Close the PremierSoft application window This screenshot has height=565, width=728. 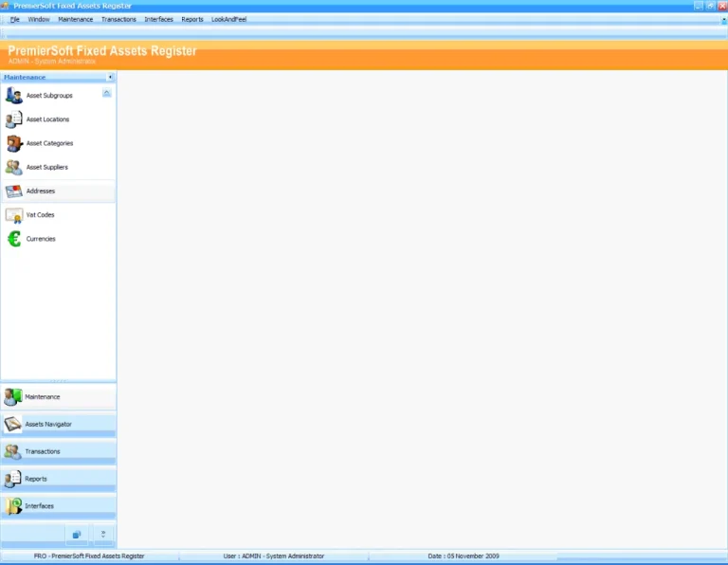coord(722,6)
